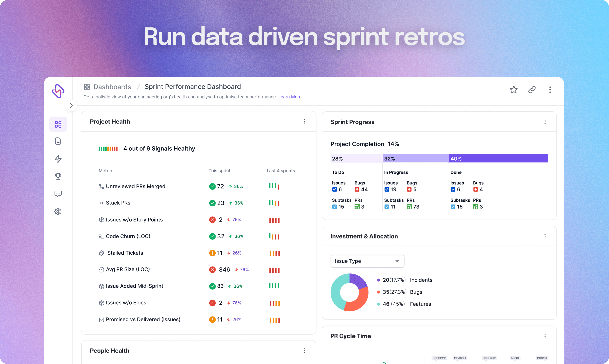This screenshot has height=364, width=609.
Task: Expand the sidebar with the chevron arrow
Action: 71,105
